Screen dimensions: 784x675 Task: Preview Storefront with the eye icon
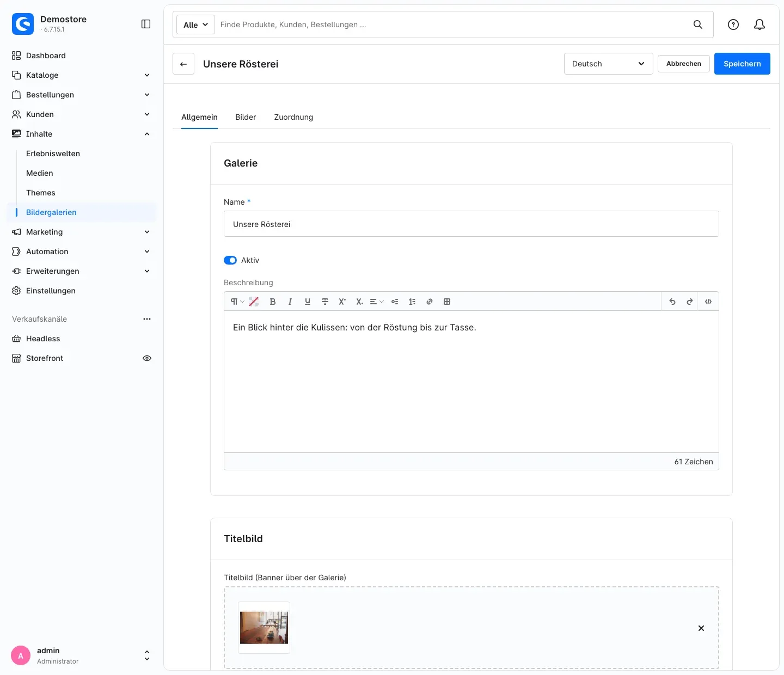pyautogui.click(x=147, y=358)
